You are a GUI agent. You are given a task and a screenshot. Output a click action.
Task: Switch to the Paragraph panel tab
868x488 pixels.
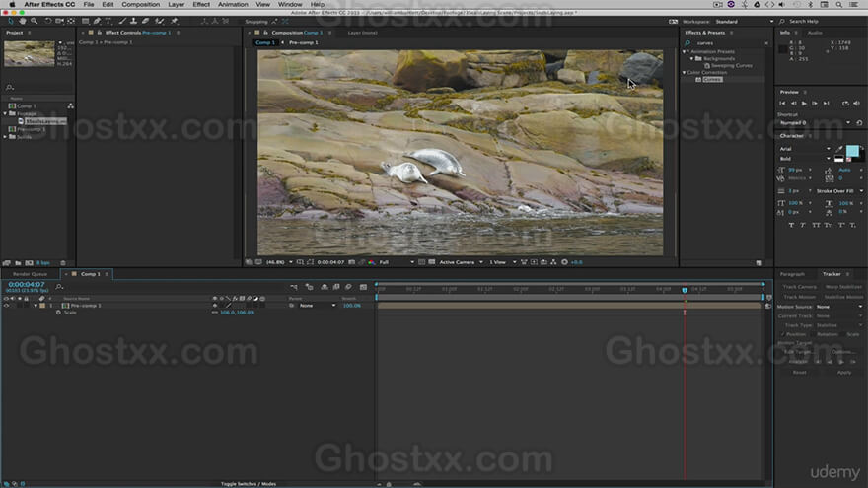tap(792, 274)
